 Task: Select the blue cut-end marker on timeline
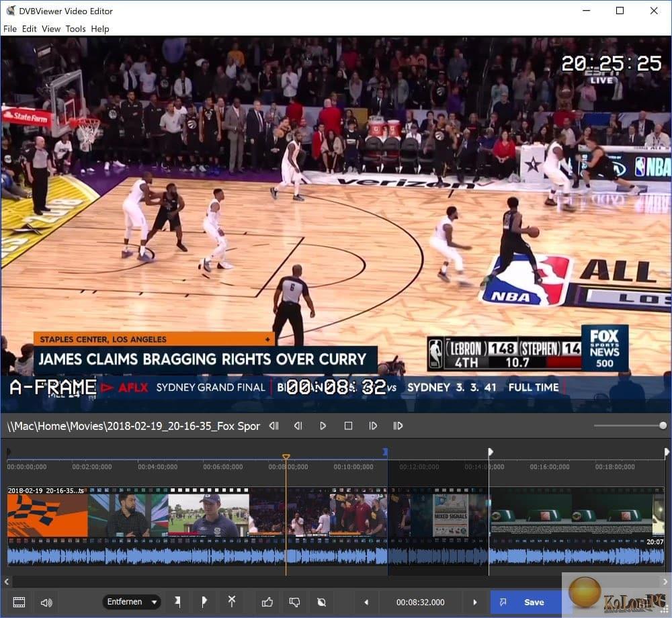[385, 452]
